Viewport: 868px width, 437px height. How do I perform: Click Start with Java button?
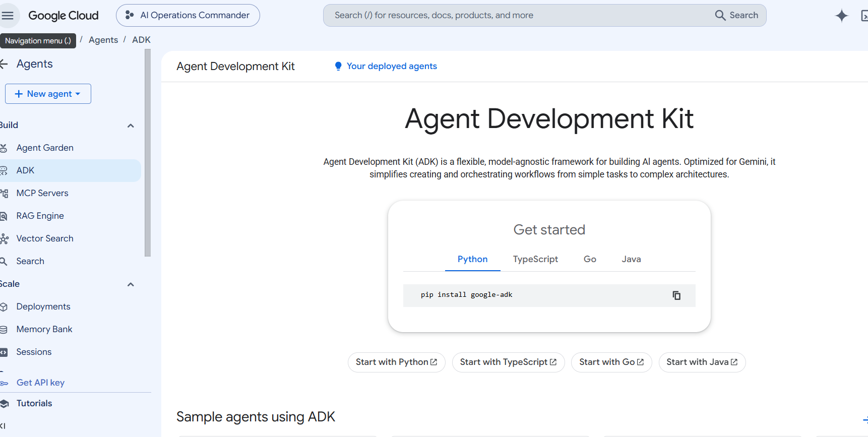coord(702,362)
